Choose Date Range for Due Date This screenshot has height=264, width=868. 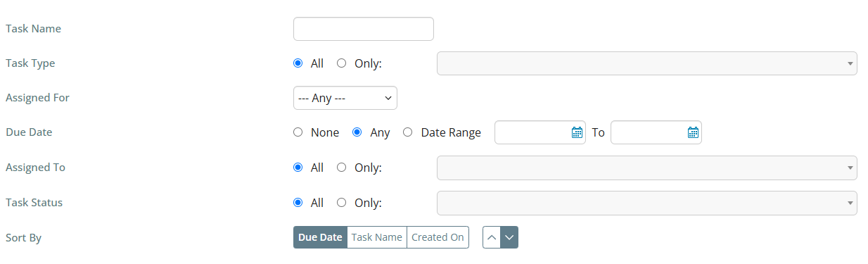point(407,132)
